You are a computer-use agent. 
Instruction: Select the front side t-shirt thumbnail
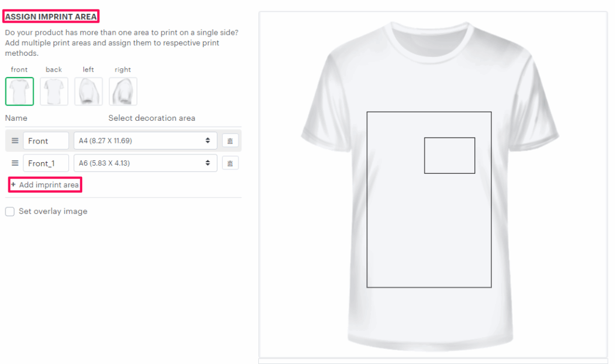(20, 91)
